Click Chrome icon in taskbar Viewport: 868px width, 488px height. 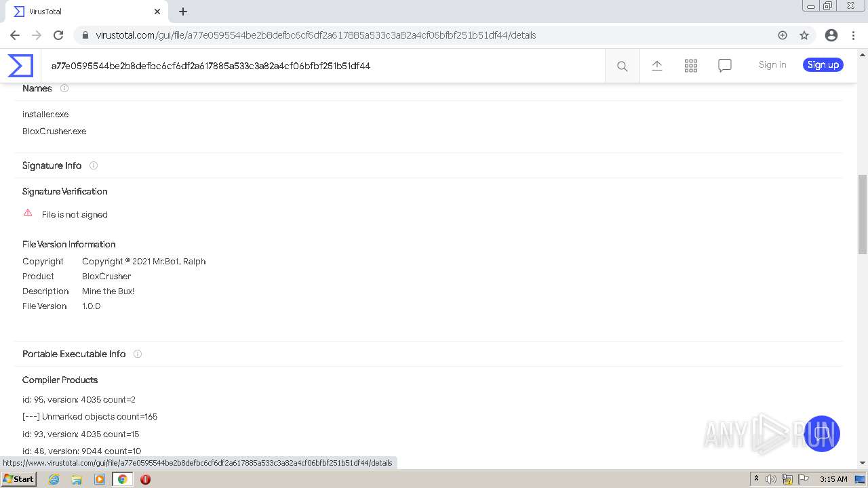coord(122,479)
